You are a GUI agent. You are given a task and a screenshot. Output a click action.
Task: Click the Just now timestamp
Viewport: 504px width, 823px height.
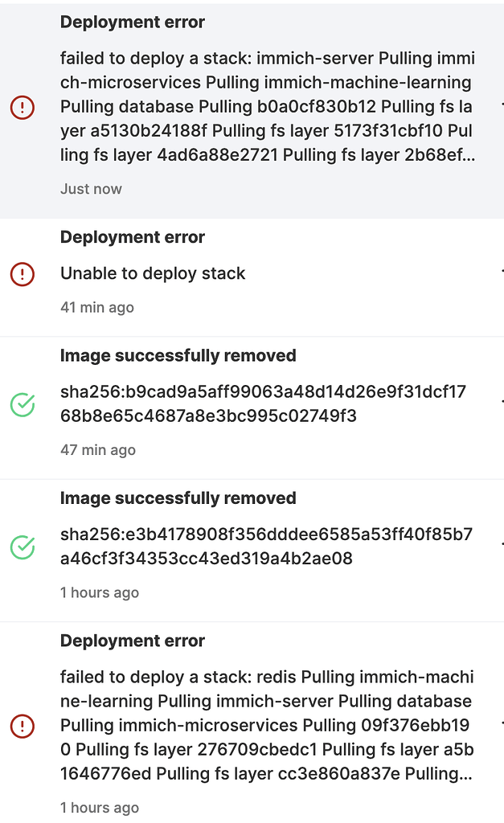point(91,189)
